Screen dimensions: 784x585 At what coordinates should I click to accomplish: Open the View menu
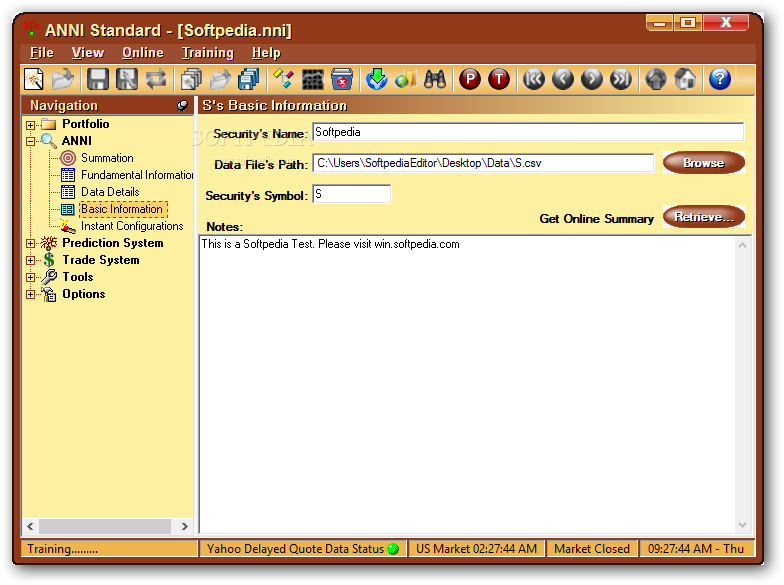[88, 52]
